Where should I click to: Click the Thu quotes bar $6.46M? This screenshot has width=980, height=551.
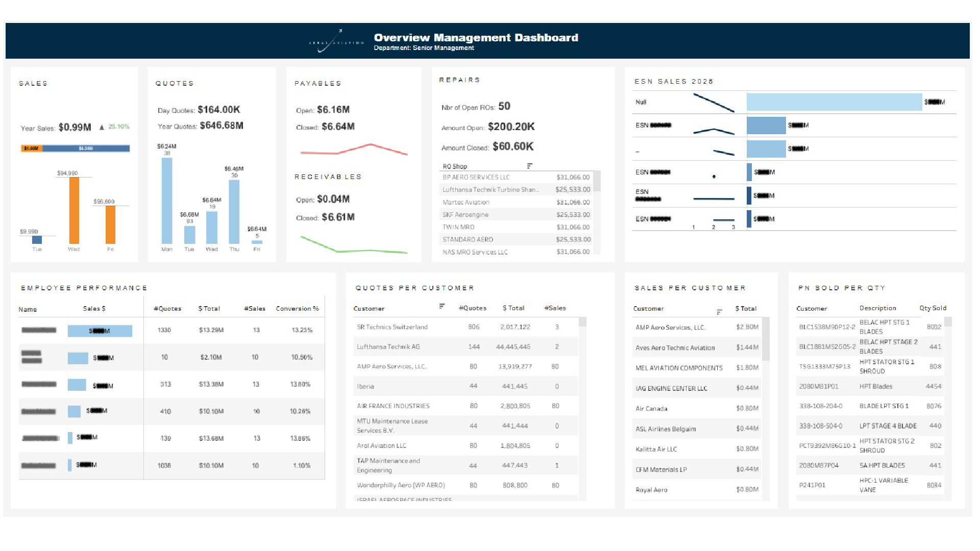point(234,212)
